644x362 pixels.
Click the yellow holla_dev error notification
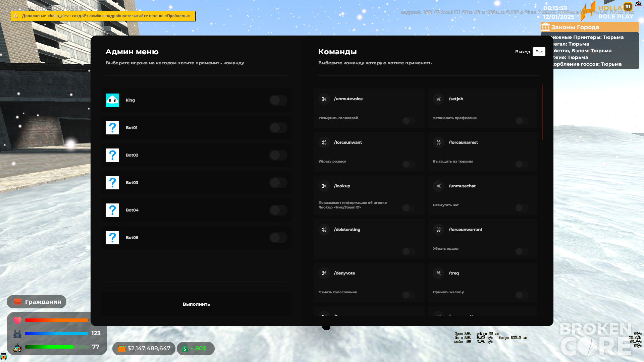click(103, 16)
